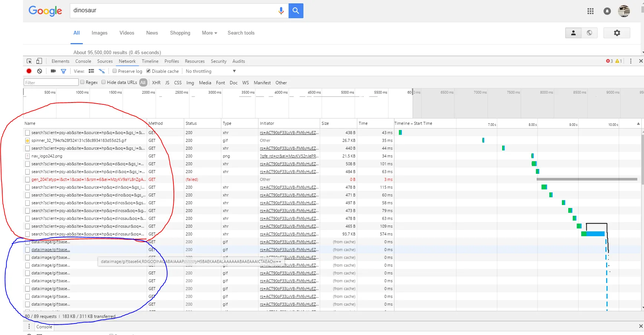Close the Console drawer

tap(641, 326)
